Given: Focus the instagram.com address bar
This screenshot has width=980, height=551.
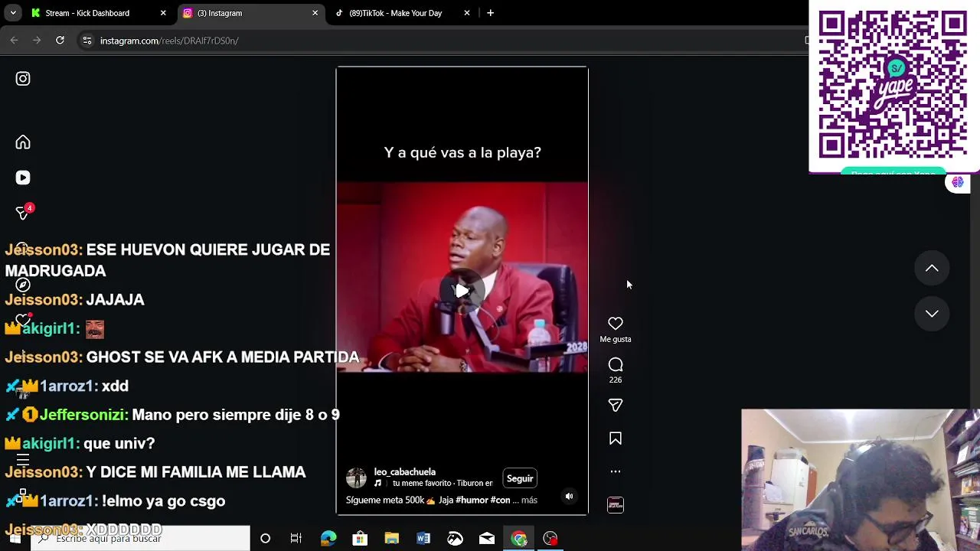Looking at the screenshot, I should pyautogui.click(x=444, y=41).
